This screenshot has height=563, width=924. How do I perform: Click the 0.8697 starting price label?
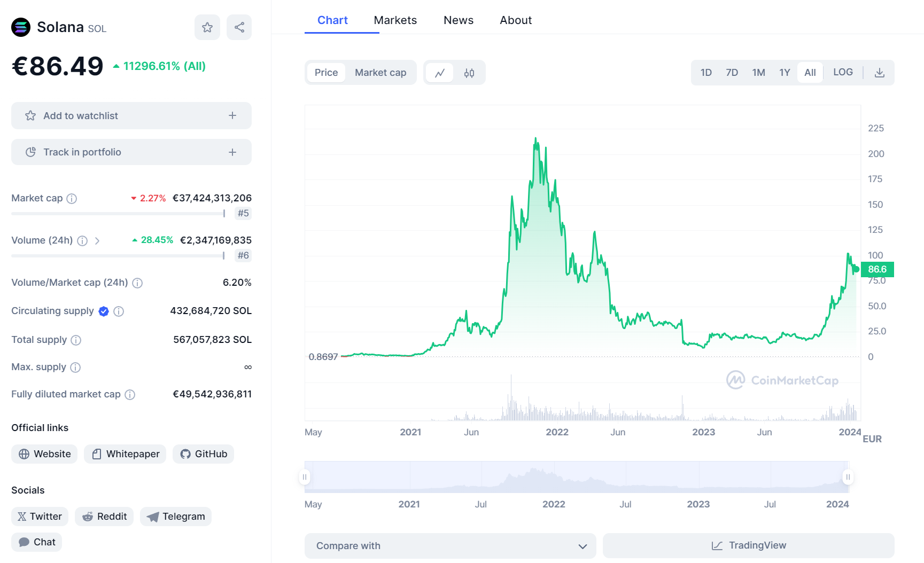coord(323,356)
